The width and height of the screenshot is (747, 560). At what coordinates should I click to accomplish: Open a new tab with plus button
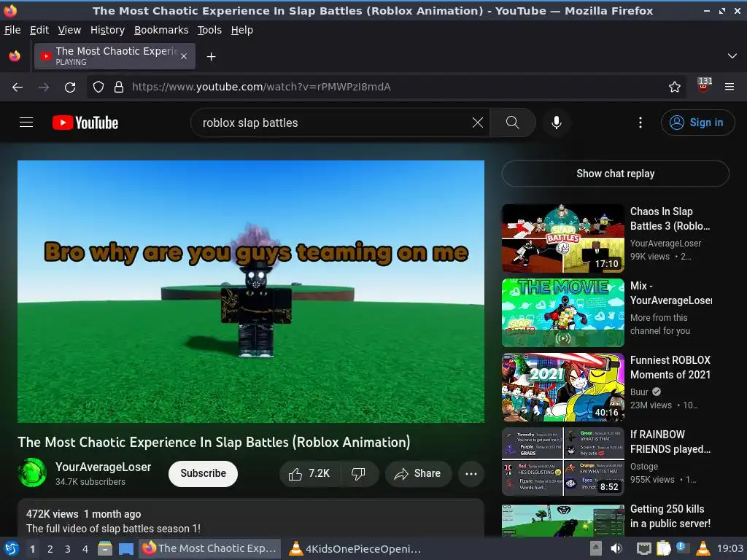(x=211, y=57)
